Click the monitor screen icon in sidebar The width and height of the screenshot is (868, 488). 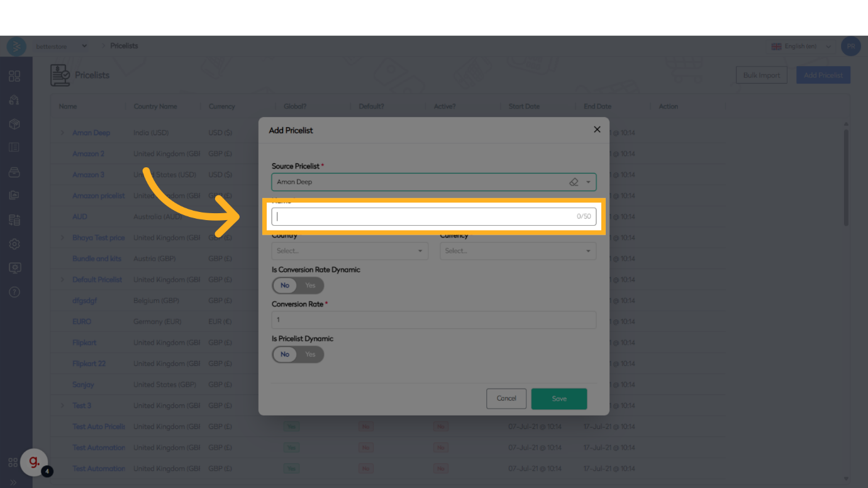(14, 268)
